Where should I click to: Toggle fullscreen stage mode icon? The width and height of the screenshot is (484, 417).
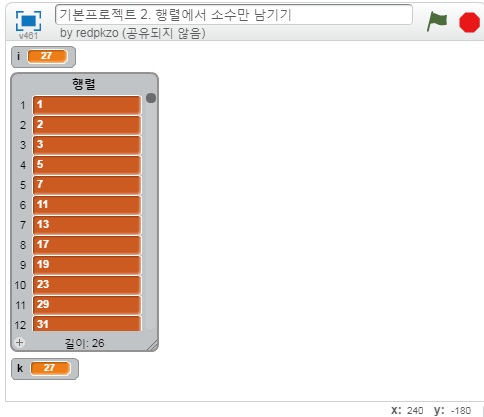coord(29,21)
